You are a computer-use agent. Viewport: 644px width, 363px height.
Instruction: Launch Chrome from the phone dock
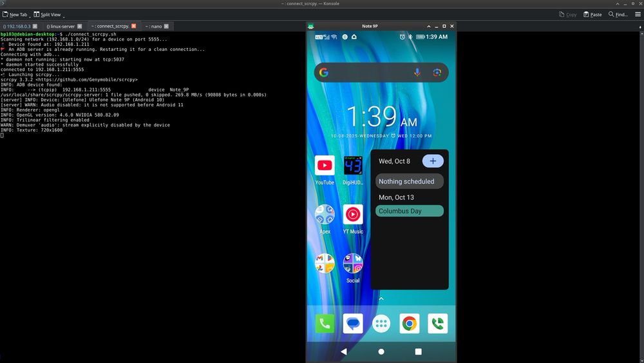410,324
